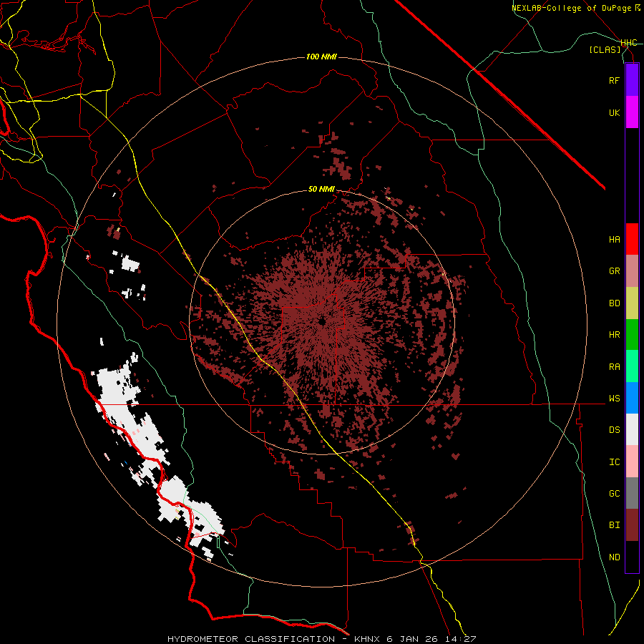Click the '100 NMI' range ring label
Screen dimensions: 644x644
coord(321,57)
